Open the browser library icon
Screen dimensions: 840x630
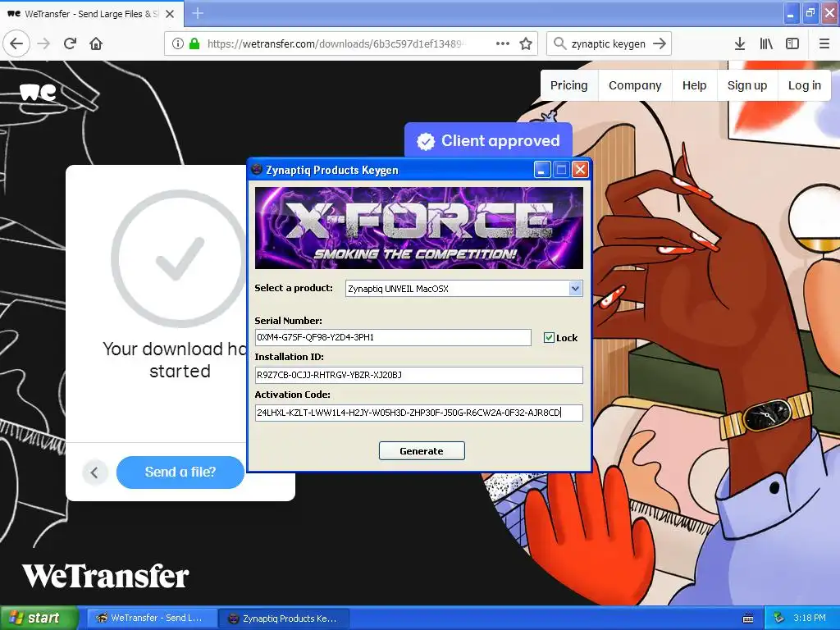(x=766, y=43)
